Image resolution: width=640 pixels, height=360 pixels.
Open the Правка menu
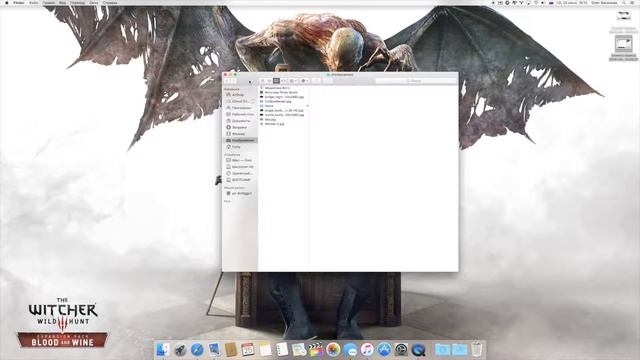[x=49, y=2]
